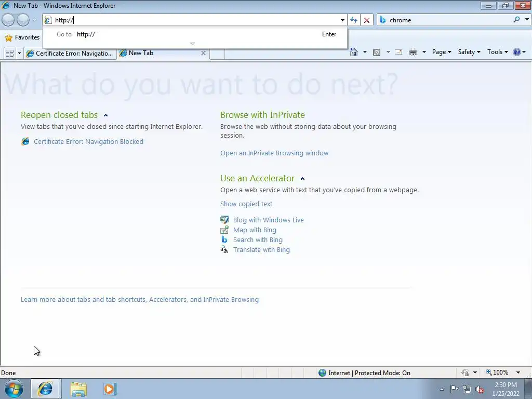Screen dimensions: 532x399
Task: Click the Action Center flag icon
Action: tap(454, 389)
